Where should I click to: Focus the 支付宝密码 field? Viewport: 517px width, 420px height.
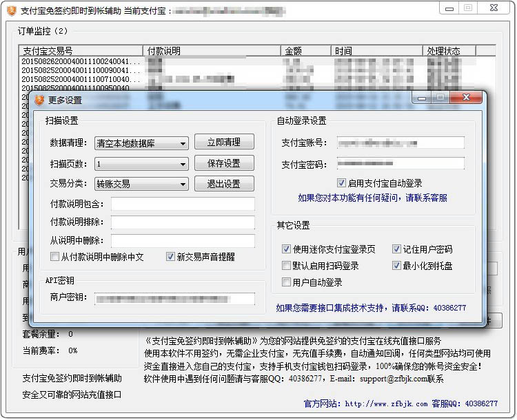tap(401, 163)
